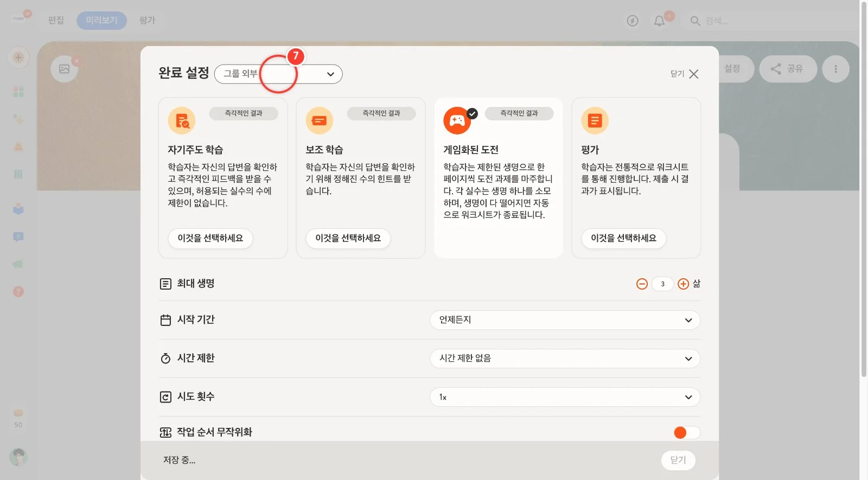
Task: Decrease 최대 생명 with the minus button
Action: click(x=642, y=284)
